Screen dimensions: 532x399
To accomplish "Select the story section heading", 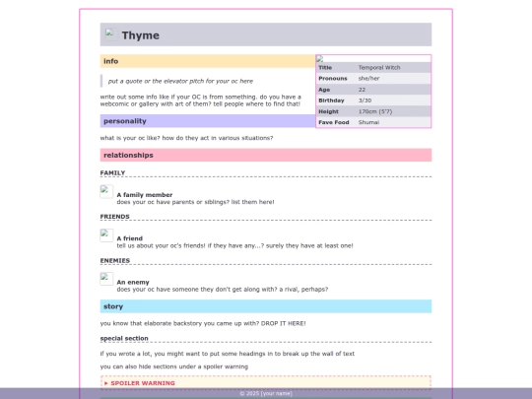I will [266, 306].
